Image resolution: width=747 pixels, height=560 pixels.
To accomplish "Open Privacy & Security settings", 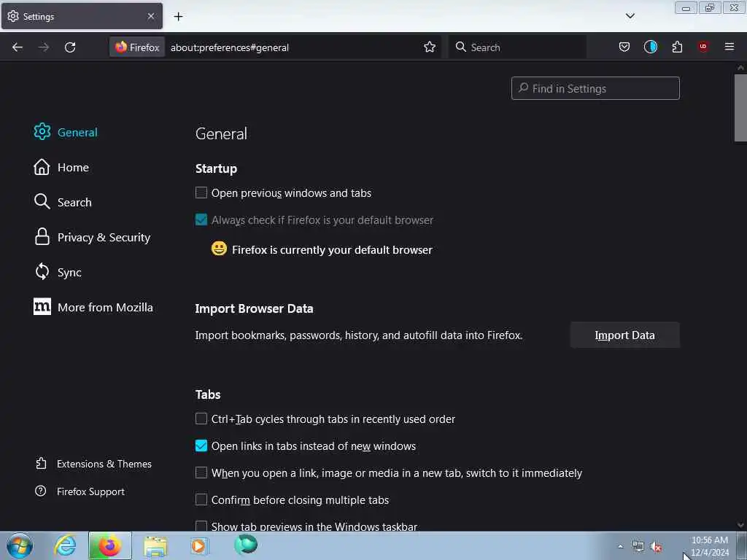I will (x=93, y=237).
